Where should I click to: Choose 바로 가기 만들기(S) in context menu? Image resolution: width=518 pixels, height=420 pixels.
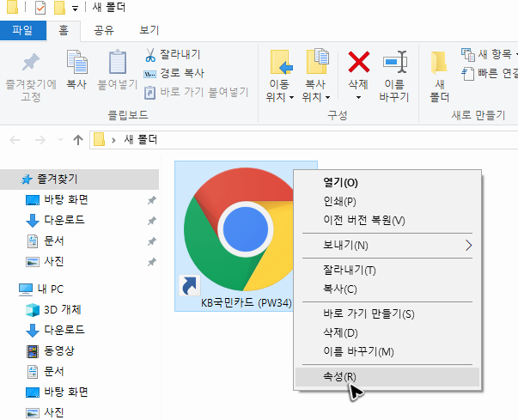387,314
